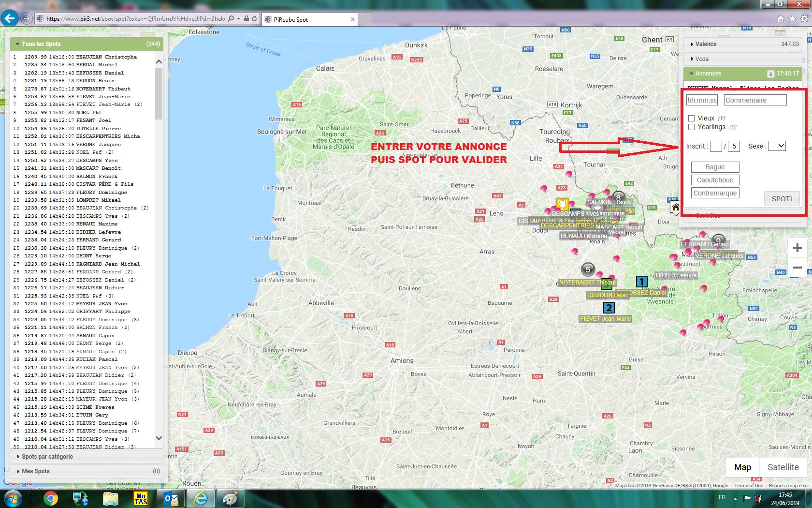Click the download arrow icon in Annonces header

click(771, 74)
